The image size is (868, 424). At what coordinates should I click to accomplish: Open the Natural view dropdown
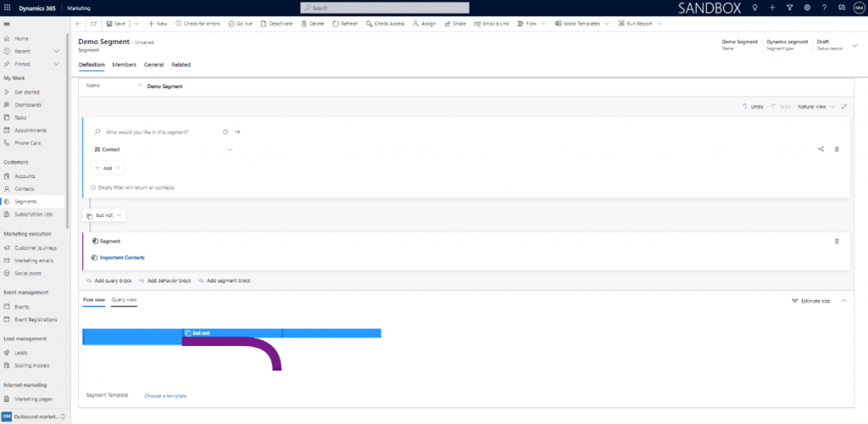click(815, 107)
